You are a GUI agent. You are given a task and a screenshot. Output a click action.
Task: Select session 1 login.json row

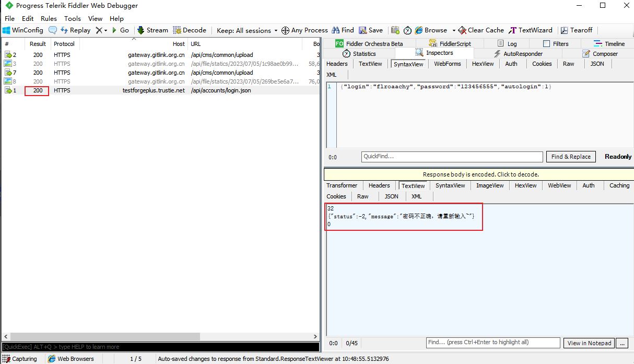pos(161,90)
